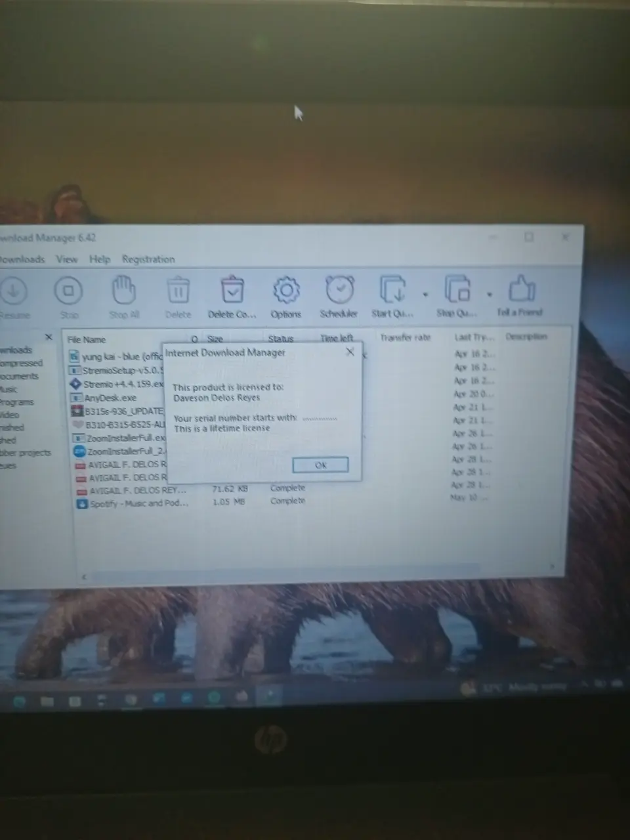The image size is (630, 840).
Task: Click the ZoomInstallerFull_2 Zoom icon
Action: click(79, 451)
